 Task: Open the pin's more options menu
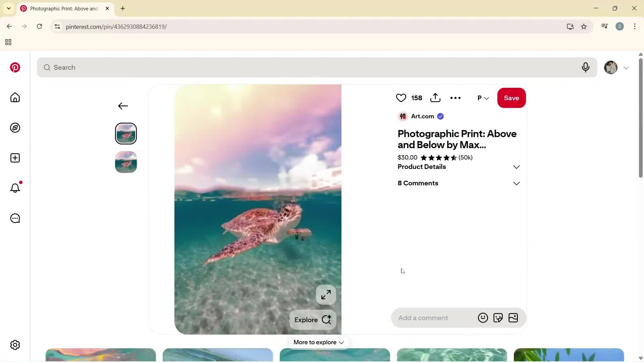tap(455, 98)
